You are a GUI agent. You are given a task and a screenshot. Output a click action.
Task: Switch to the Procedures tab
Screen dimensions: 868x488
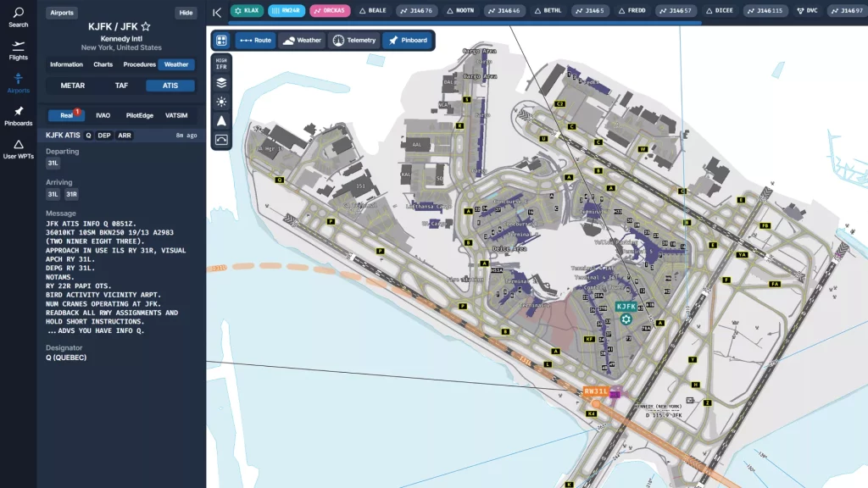pyautogui.click(x=141, y=64)
